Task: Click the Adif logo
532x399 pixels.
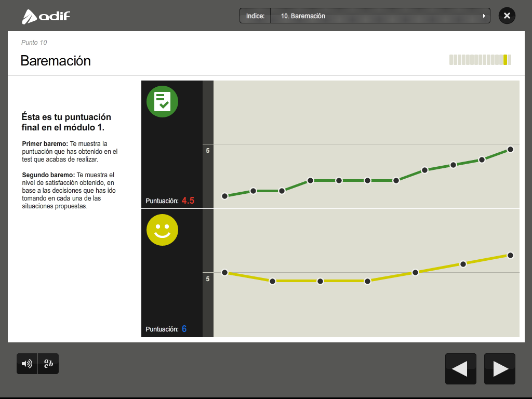Action: tap(46, 16)
